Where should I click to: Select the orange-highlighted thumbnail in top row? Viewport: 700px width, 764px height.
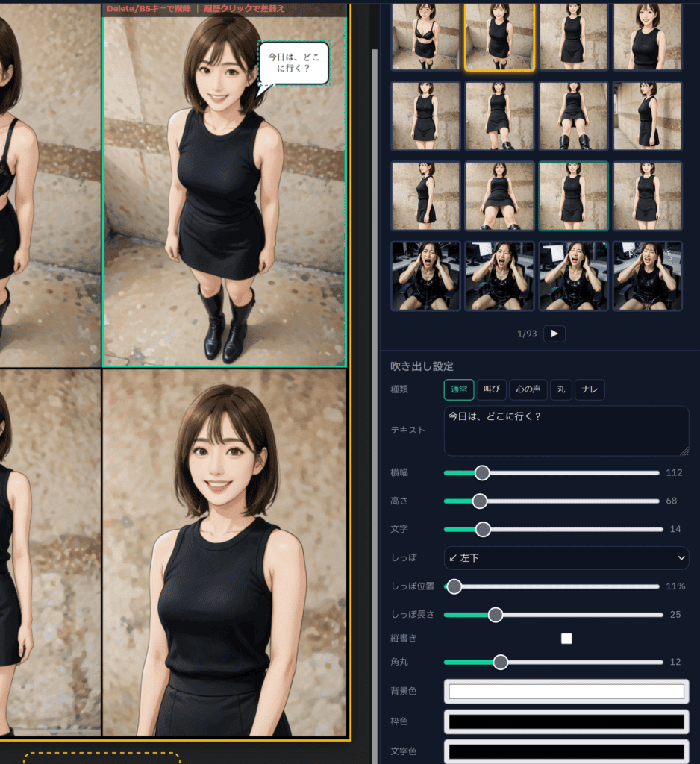499,37
